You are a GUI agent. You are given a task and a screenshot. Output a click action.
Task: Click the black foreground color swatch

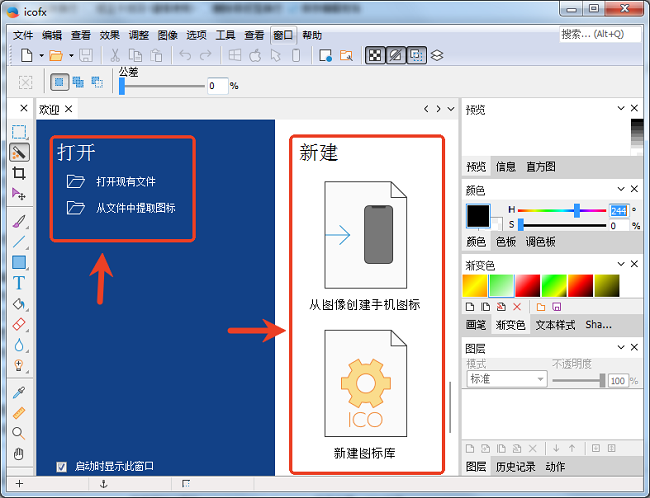click(478, 215)
